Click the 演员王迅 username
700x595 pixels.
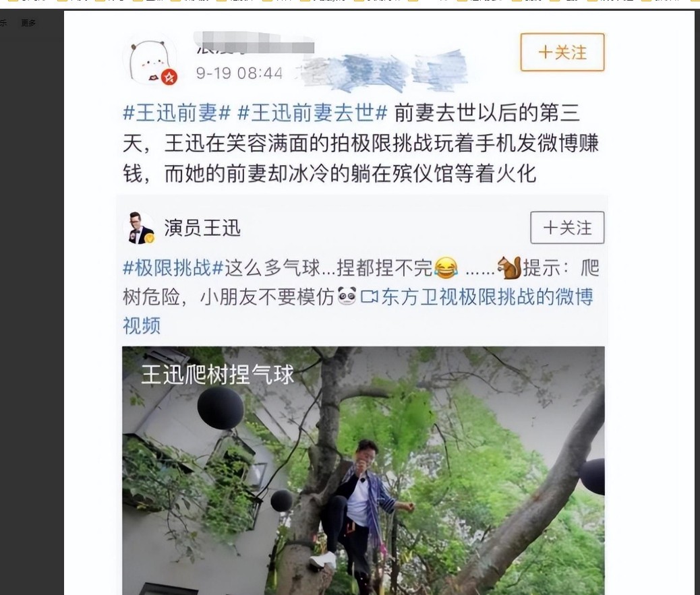203,228
